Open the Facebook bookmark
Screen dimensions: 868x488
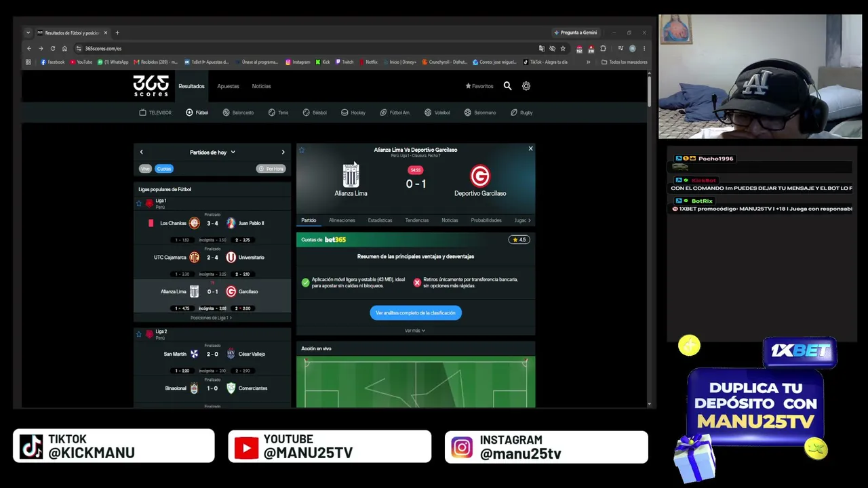[x=53, y=62]
